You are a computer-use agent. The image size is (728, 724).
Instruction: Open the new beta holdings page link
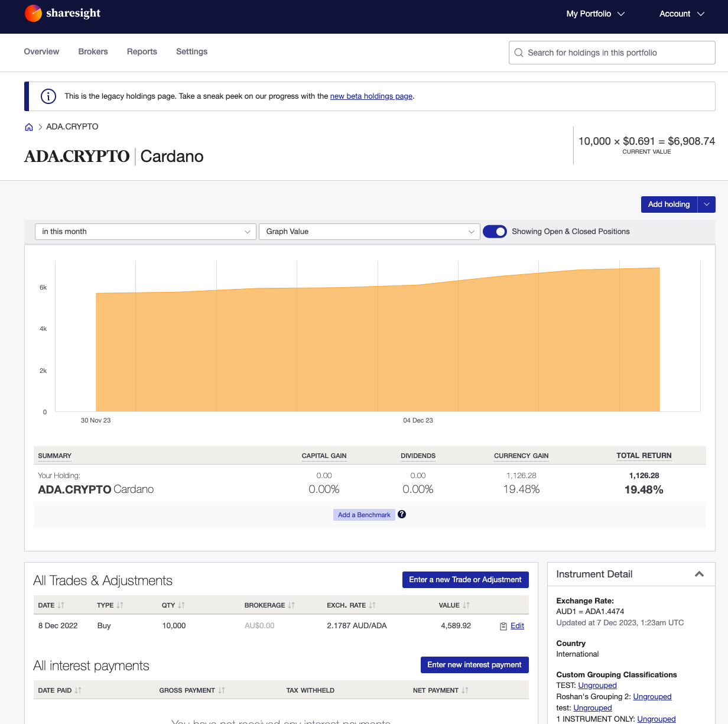pos(371,96)
